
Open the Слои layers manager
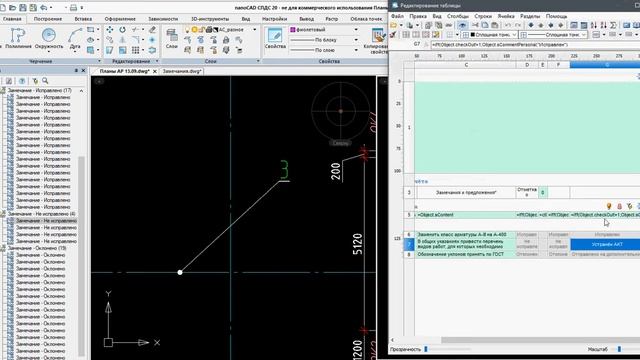pyautogui.click(x=172, y=39)
